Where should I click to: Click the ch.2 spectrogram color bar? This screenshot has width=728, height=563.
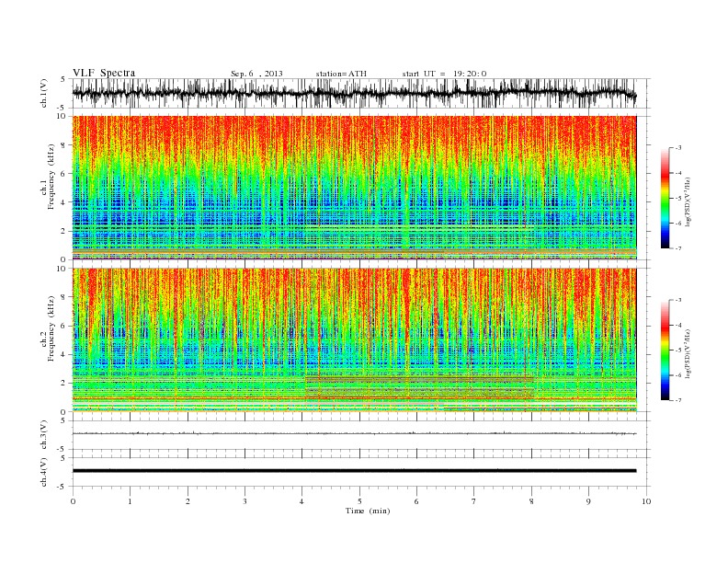[665, 350]
